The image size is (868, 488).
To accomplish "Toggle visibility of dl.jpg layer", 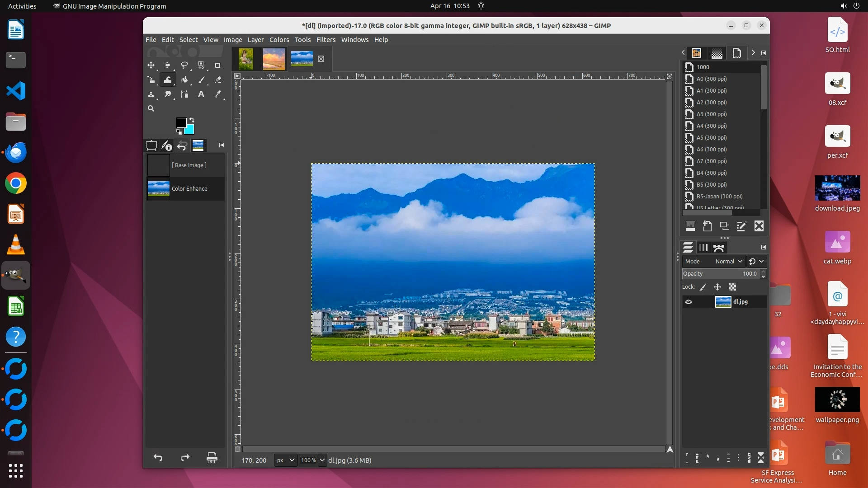I will (689, 302).
